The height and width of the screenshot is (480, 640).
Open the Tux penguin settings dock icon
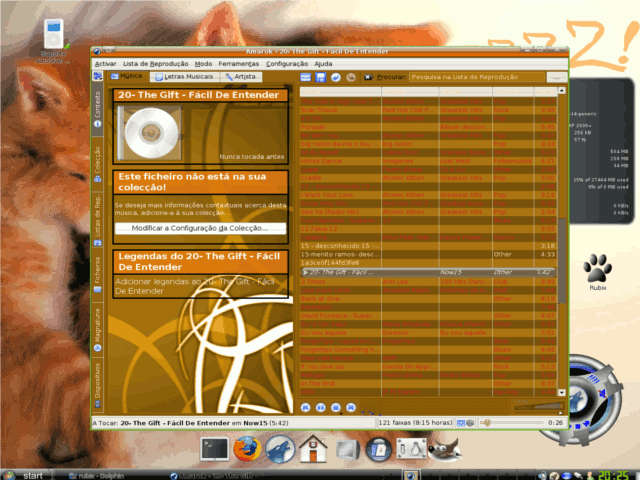411,449
